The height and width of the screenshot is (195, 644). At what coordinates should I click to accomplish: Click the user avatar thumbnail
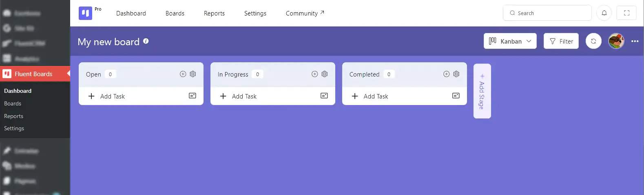click(x=616, y=41)
